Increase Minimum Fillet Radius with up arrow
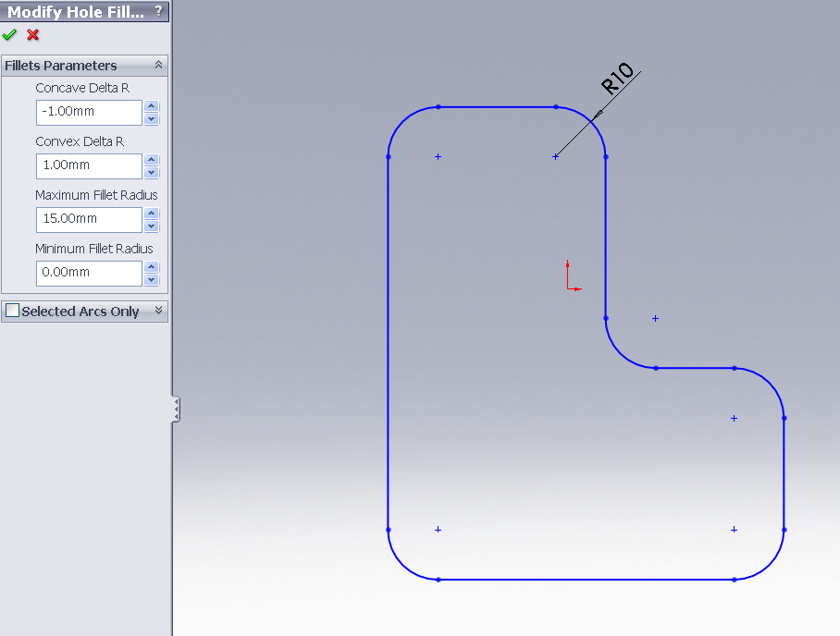 152,267
